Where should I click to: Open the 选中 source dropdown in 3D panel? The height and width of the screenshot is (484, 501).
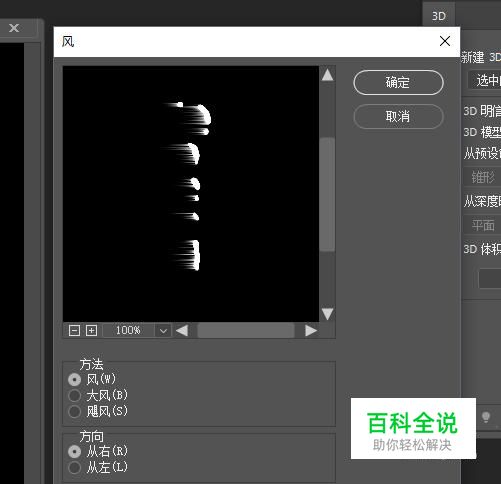(485, 80)
